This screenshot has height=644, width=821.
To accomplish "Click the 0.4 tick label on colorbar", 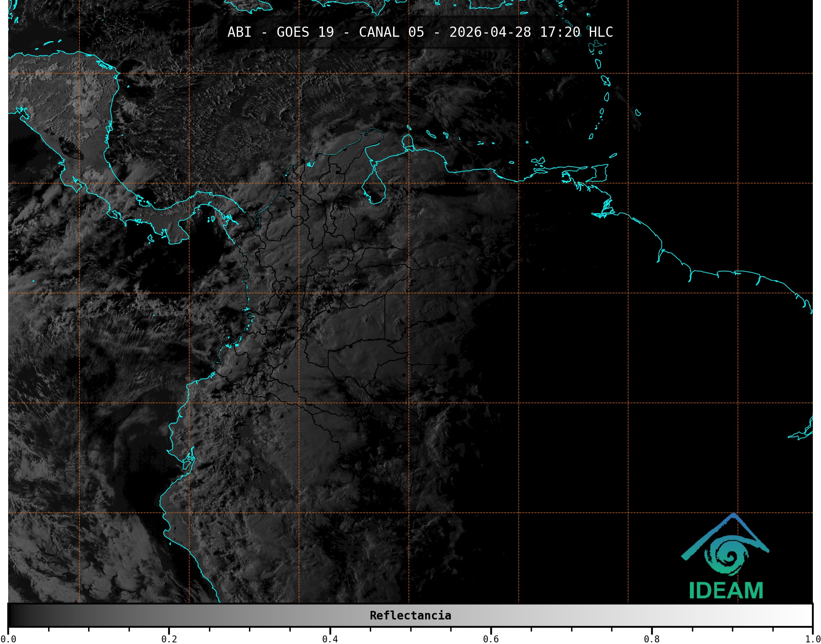I will tap(330, 639).
